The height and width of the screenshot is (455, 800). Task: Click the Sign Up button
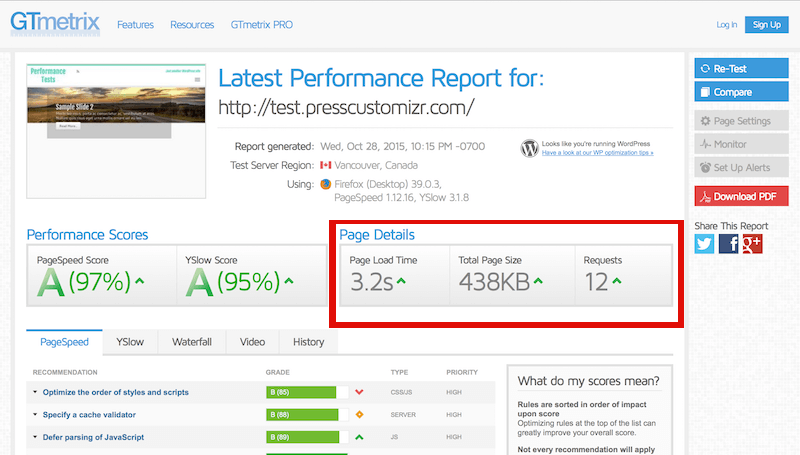coord(766,24)
